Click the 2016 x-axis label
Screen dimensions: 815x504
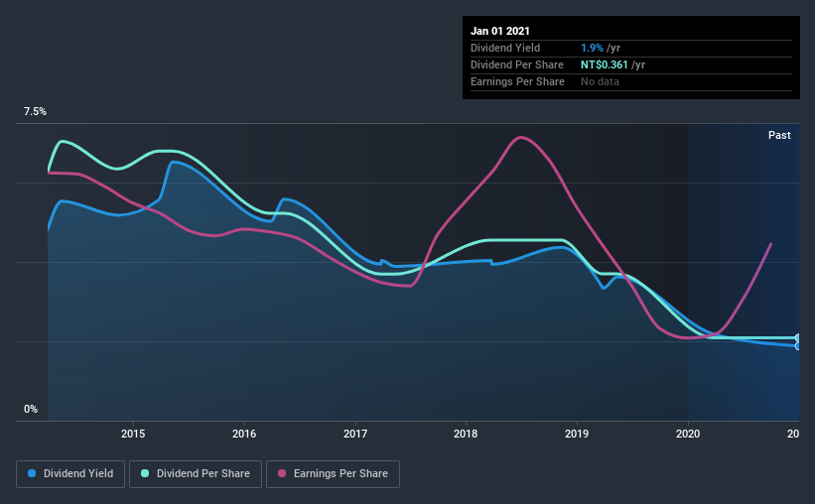(244, 434)
